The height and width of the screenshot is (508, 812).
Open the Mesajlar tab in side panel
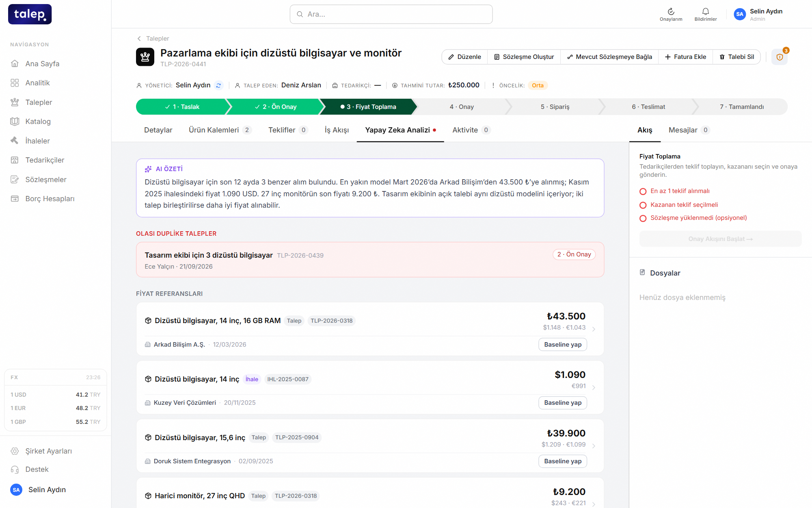689,130
